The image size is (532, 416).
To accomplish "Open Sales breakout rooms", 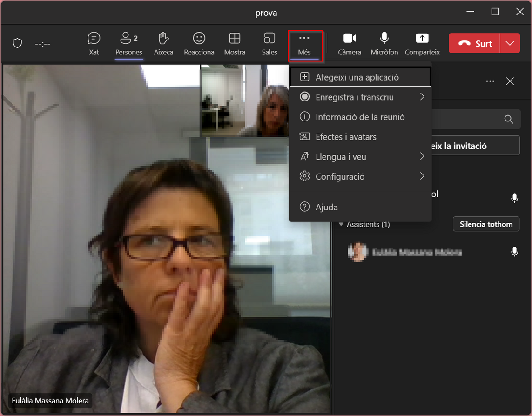I will pos(269,44).
